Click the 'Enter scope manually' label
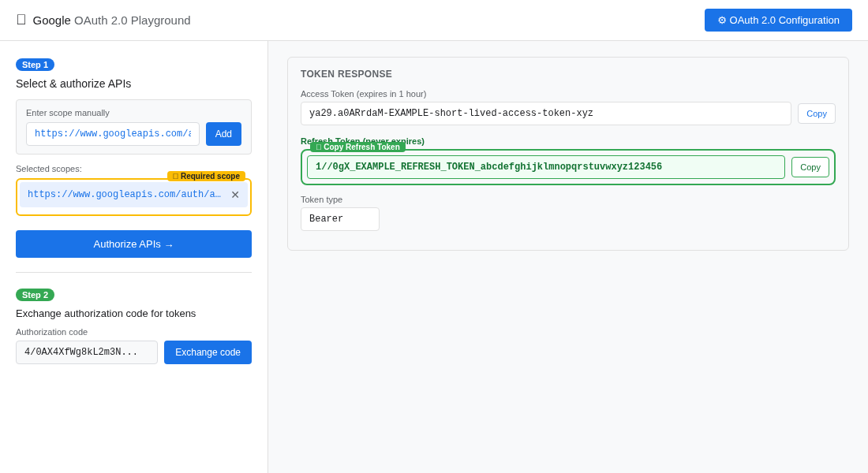 [x=68, y=113]
